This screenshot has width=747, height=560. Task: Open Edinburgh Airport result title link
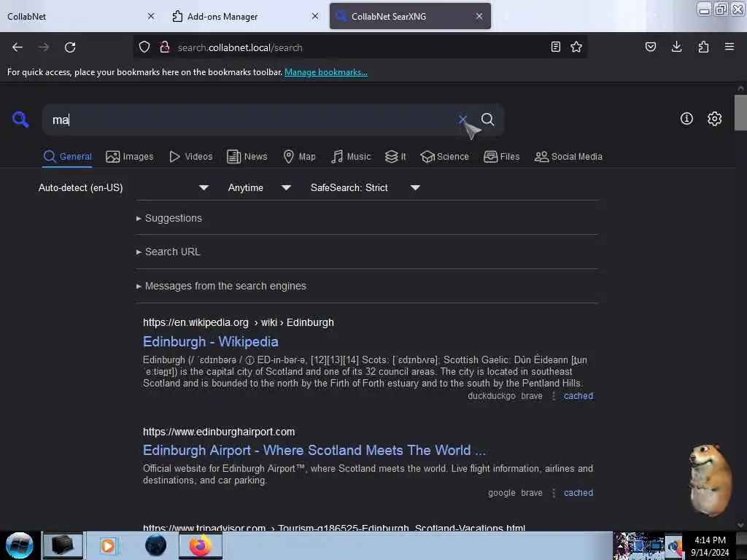coord(314,451)
